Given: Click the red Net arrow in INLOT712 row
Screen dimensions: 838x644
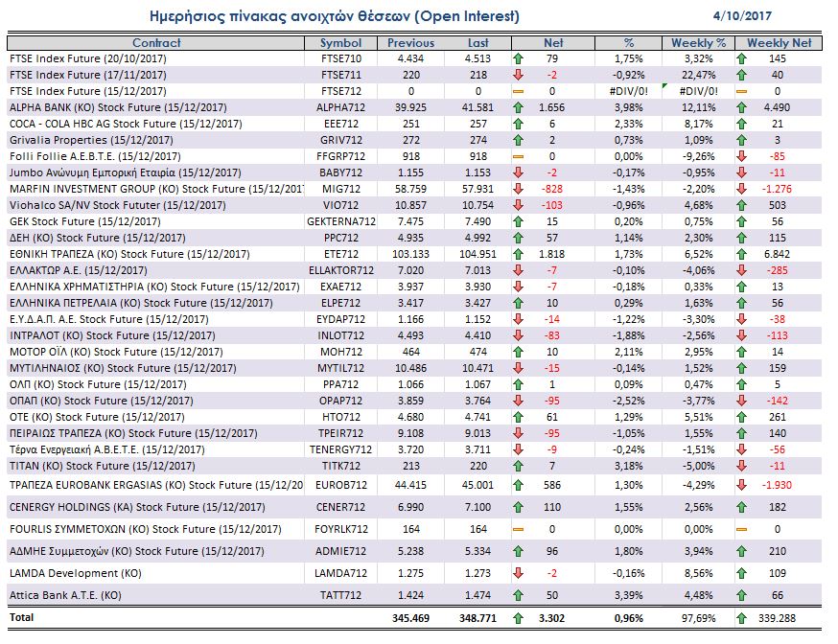Looking at the screenshot, I should (x=518, y=335).
